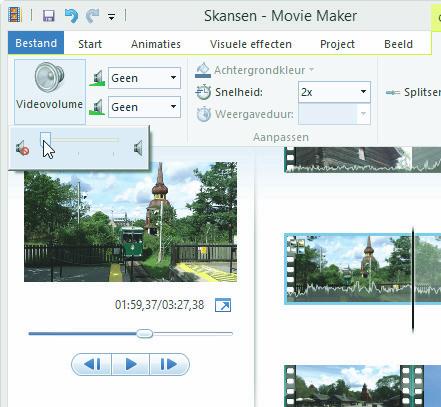This screenshot has height=407, width=441.
Task: Click the preview seek bar handle
Action: [x=145, y=333]
